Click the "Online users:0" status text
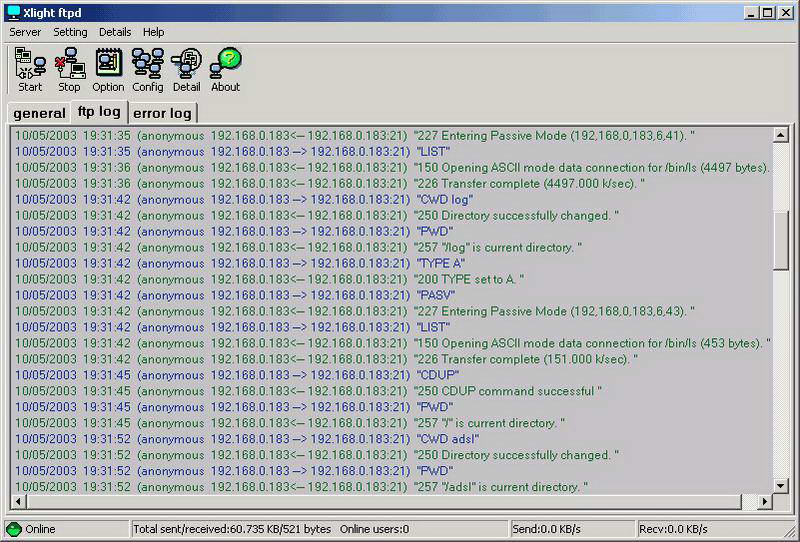This screenshot has height=542, width=800. pyautogui.click(x=374, y=529)
